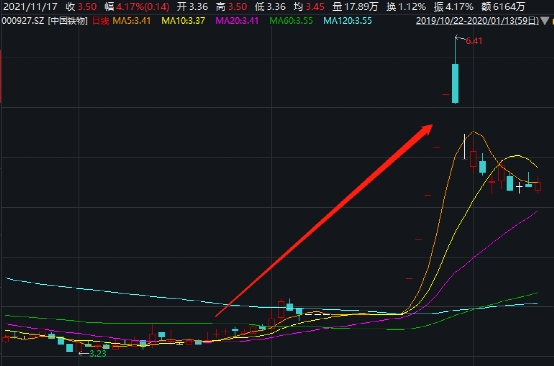554x366 pixels.
Task: Open the date range dropdown triangle
Action: (545, 21)
